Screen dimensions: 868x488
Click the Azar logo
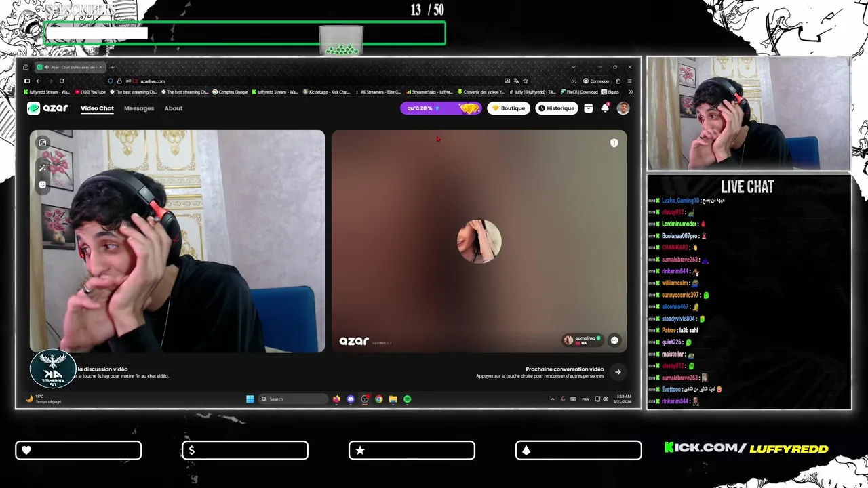coord(47,108)
